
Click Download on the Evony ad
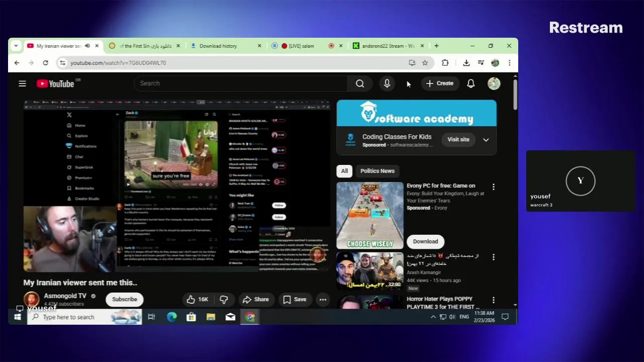pyautogui.click(x=426, y=242)
